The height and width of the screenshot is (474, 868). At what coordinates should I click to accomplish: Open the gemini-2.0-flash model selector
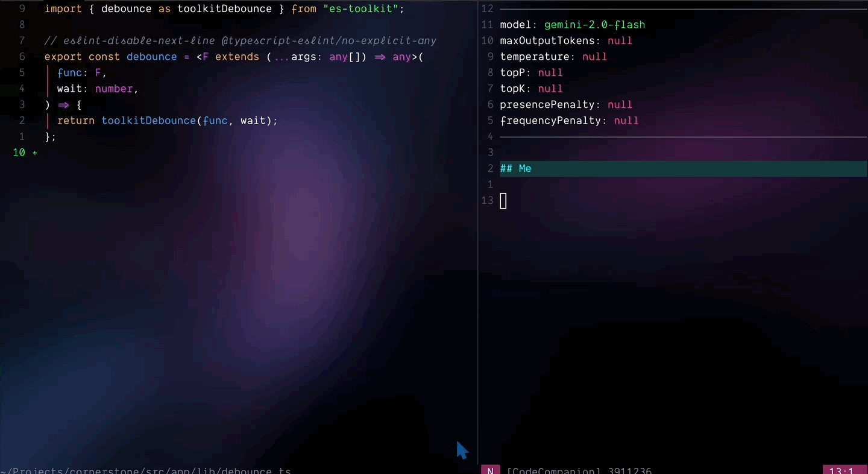point(594,25)
